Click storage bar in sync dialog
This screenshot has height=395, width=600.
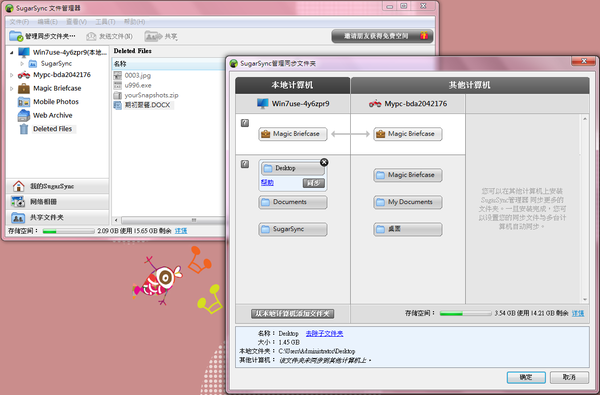point(465,313)
